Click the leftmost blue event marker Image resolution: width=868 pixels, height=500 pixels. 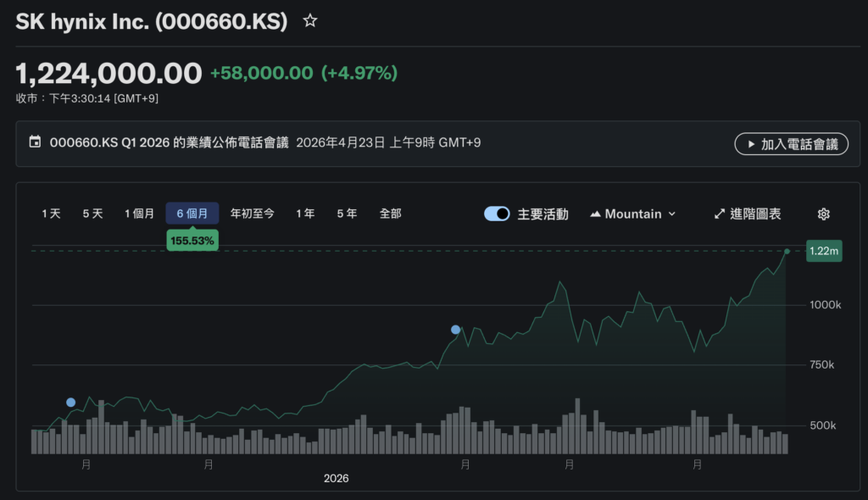click(x=70, y=403)
